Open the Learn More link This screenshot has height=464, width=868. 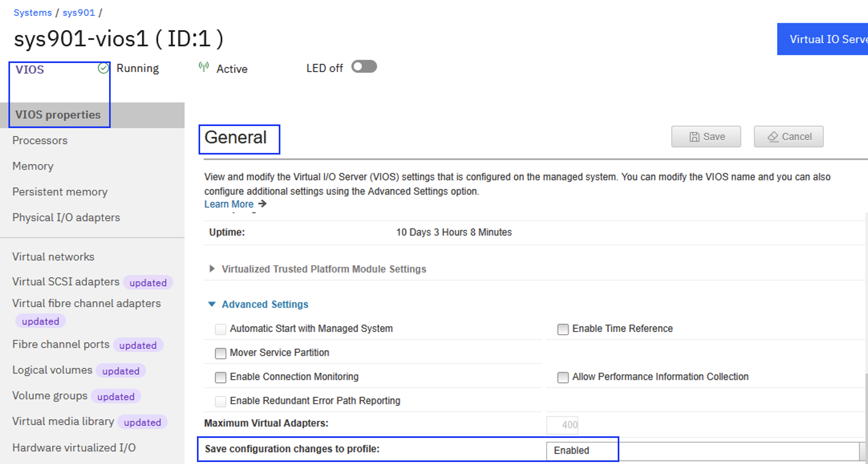(229, 204)
